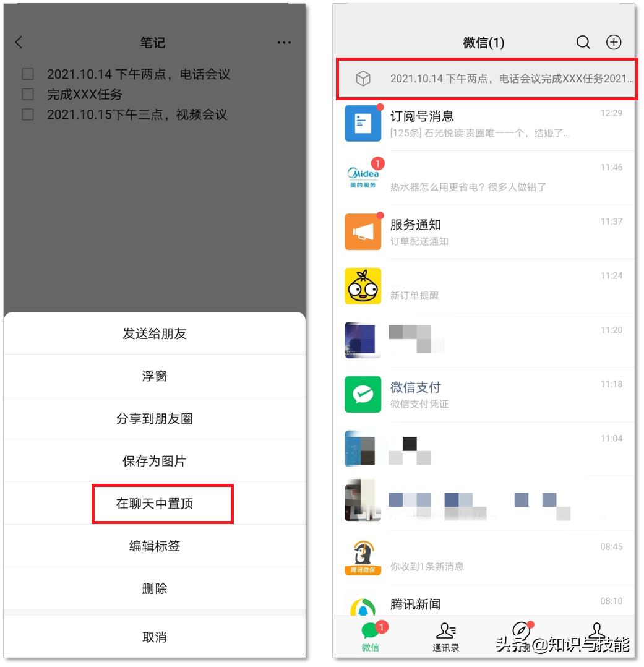Choose 发送给朋友 to share the note

click(x=154, y=333)
